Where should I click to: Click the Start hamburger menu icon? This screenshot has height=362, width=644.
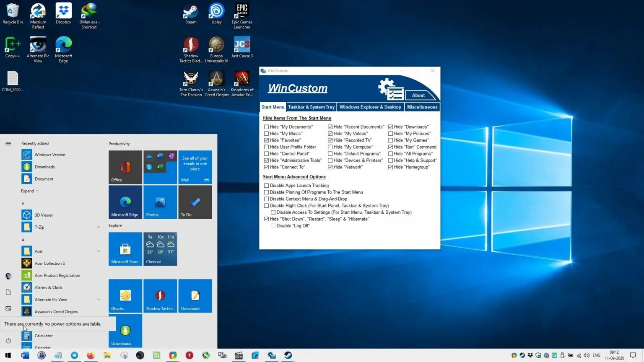8,144
